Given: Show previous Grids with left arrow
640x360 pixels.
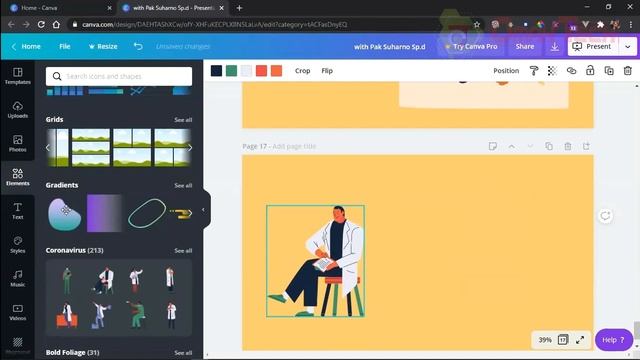Looking at the screenshot, I should 48,148.
